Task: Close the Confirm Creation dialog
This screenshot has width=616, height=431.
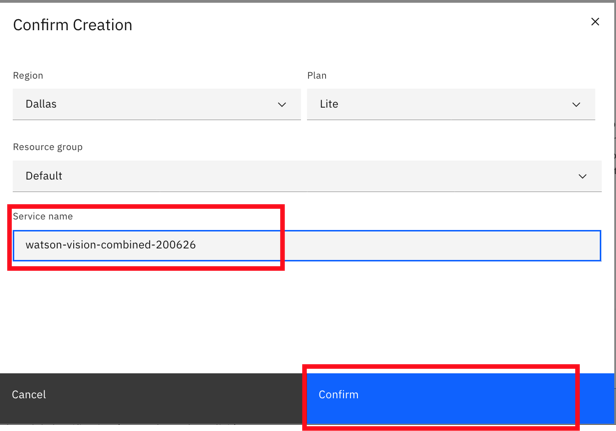Action: click(595, 22)
